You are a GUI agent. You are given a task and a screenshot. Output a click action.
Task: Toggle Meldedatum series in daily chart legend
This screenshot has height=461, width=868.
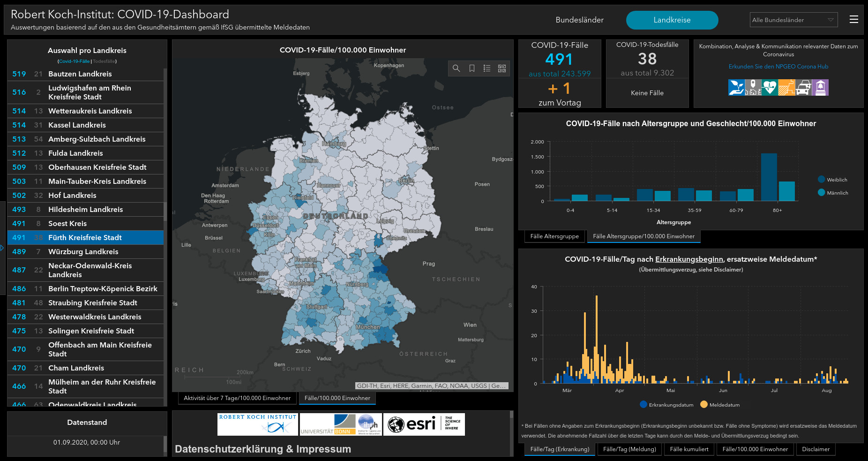point(703,405)
